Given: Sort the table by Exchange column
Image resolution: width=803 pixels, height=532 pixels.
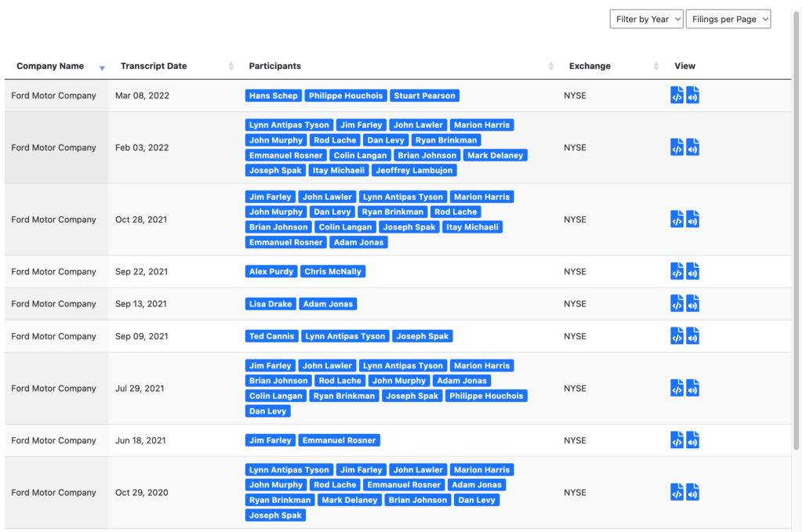Looking at the screenshot, I should [x=656, y=66].
